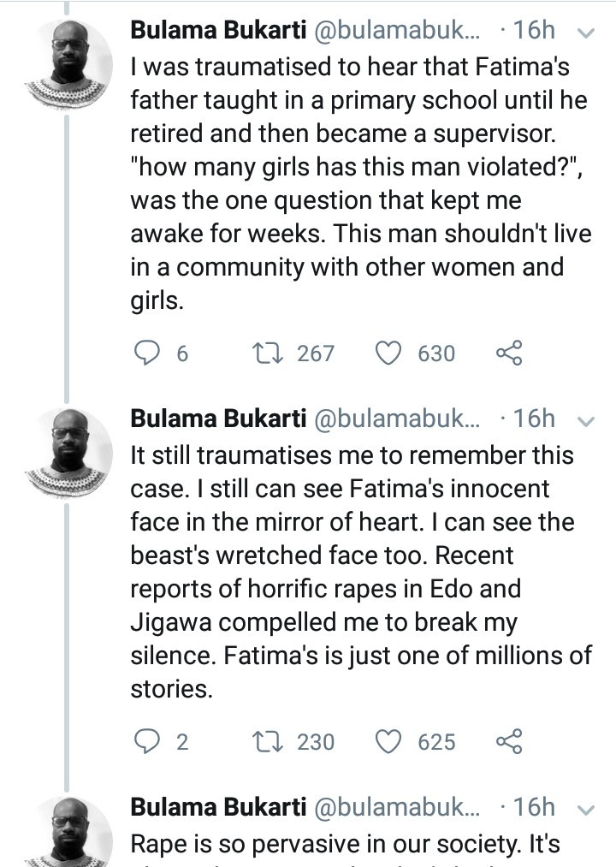Reply to the tweet with 2 replies
The width and height of the screenshot is (616, 867).
point(150,740)
